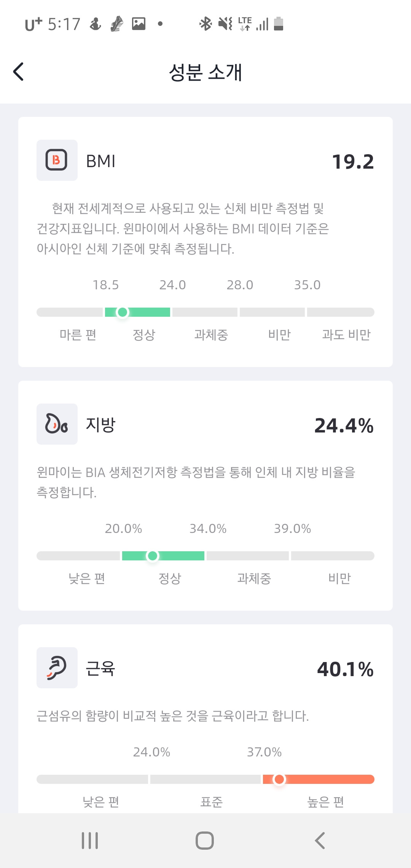Tap the BMI icon
Image resolution: width=411 pixels, height=868 pixels.
tap(57, 160)
